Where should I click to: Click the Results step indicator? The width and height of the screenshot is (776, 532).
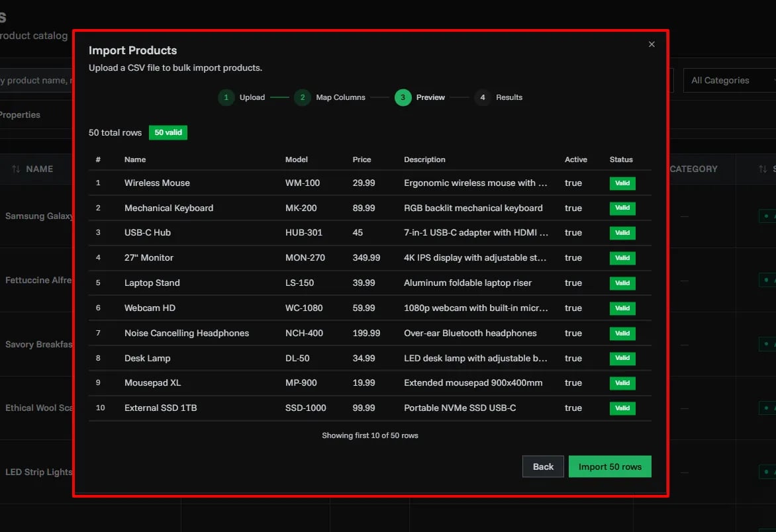coord(483,97)
